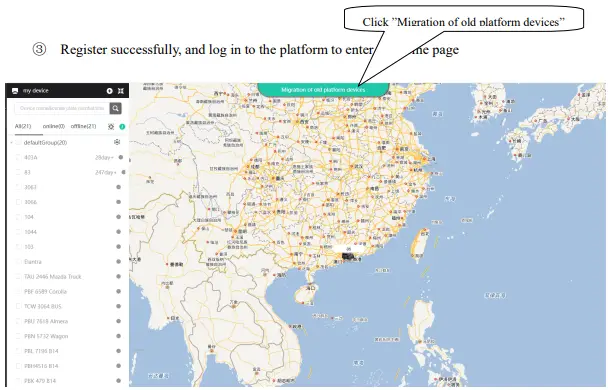Screen dimensions: 608x390
Task: Click status dot for PBK 479 B14
Action: pyautogui.click(x=119, y=381)
